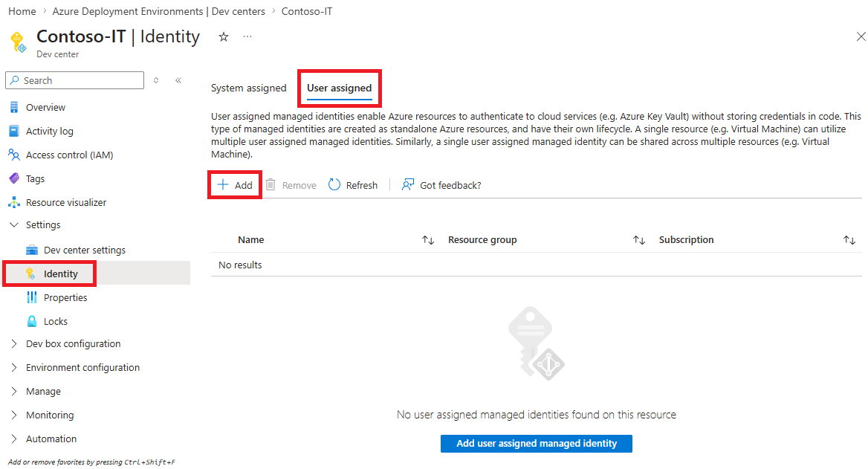Click the expand/collapse toggle next to search
Screen dimensions: 868x469
tap(156, 80)
